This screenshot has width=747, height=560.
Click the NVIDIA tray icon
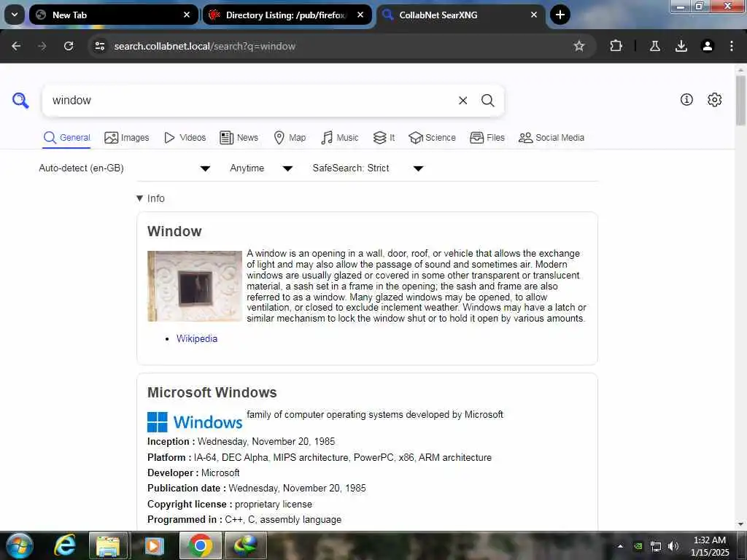(x=638, y=546)
